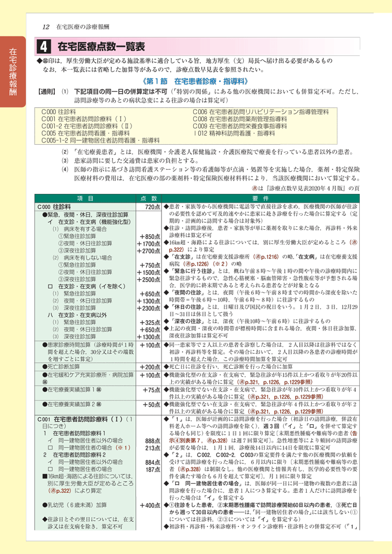392x554 pixels.
Task: Click the red '（※2）' note marker
Action: (x=222, y=264)
